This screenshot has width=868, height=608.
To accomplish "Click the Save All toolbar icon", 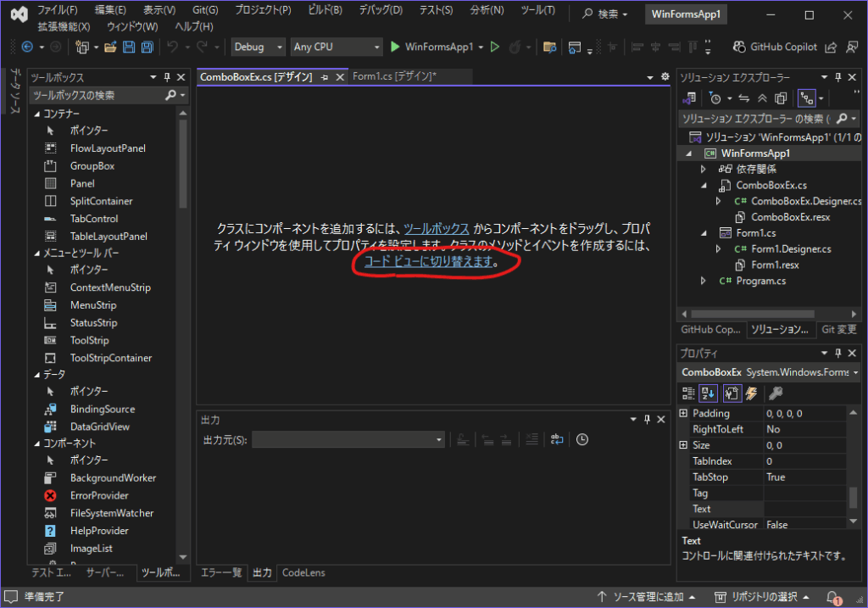I will [x=147, y=47].
